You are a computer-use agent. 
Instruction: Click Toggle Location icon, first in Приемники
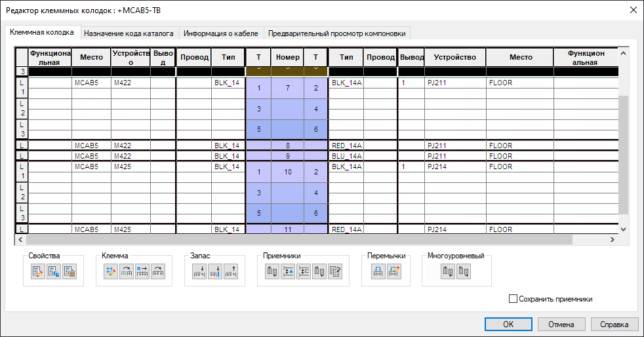tap(272, 271)
